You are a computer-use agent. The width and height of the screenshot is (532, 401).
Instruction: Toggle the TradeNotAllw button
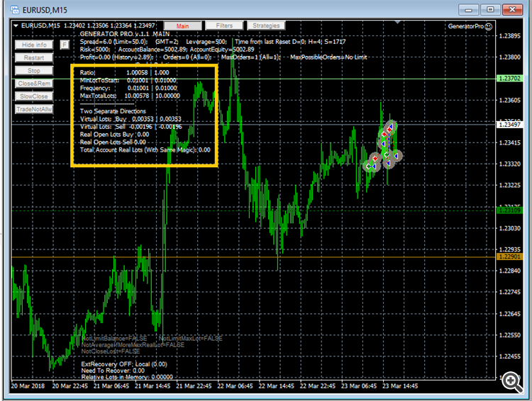pyautogui.click(x=34, y=110)
